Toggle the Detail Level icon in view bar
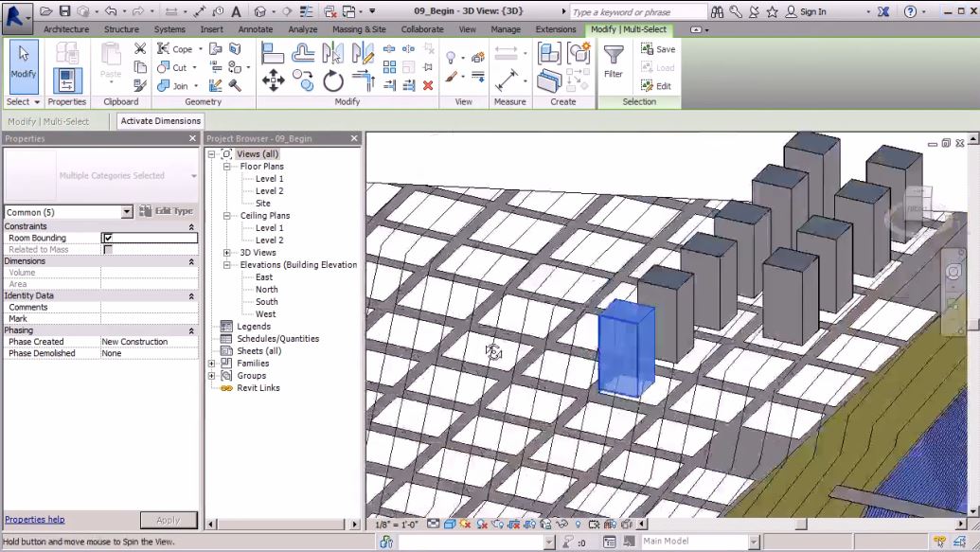 point(433,525)
